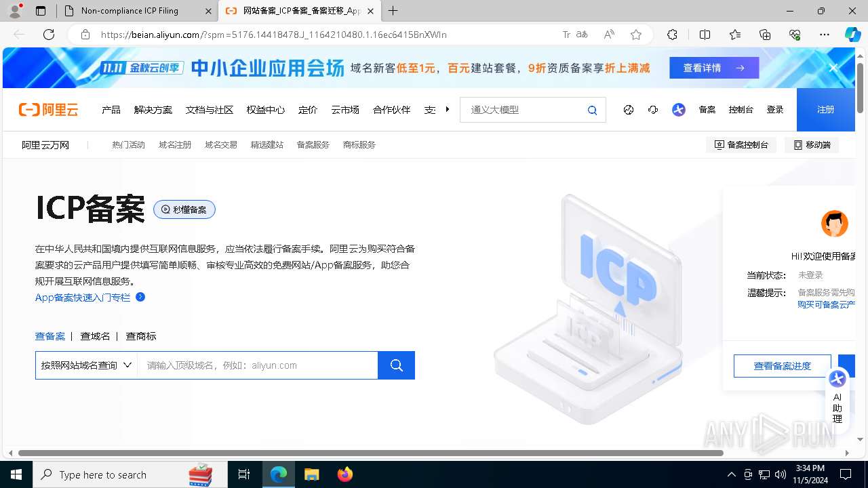Screen dimensions: 868x488
Task: Open the 云市场 menu item
Action: pyautogui.click(x=345, y=110)
